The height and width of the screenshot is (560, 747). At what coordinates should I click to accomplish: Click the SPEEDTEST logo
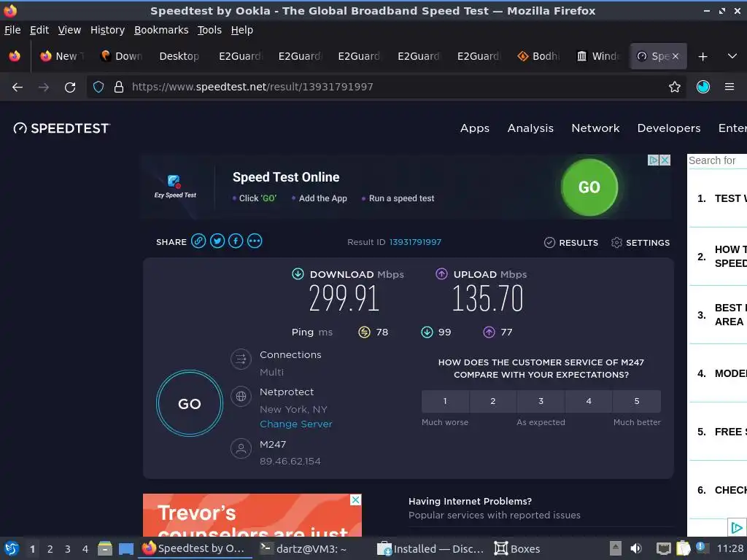coord(61,128)
